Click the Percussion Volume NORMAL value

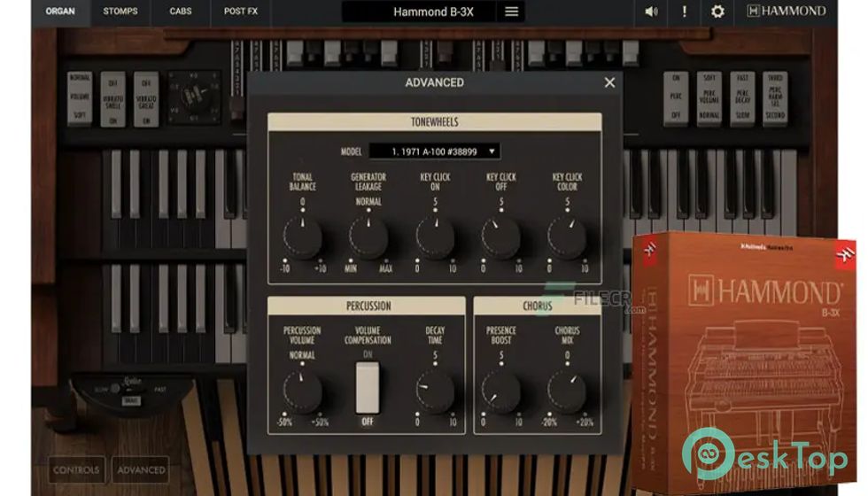302,355
